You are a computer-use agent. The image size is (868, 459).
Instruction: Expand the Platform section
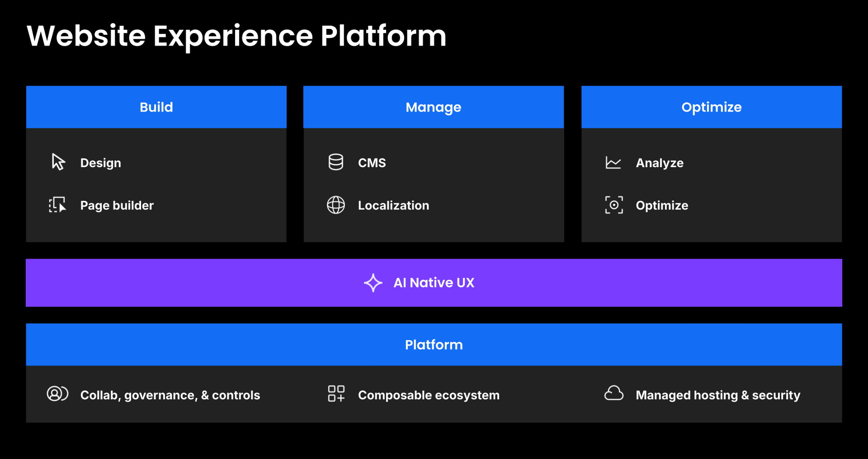pos(434,345)
